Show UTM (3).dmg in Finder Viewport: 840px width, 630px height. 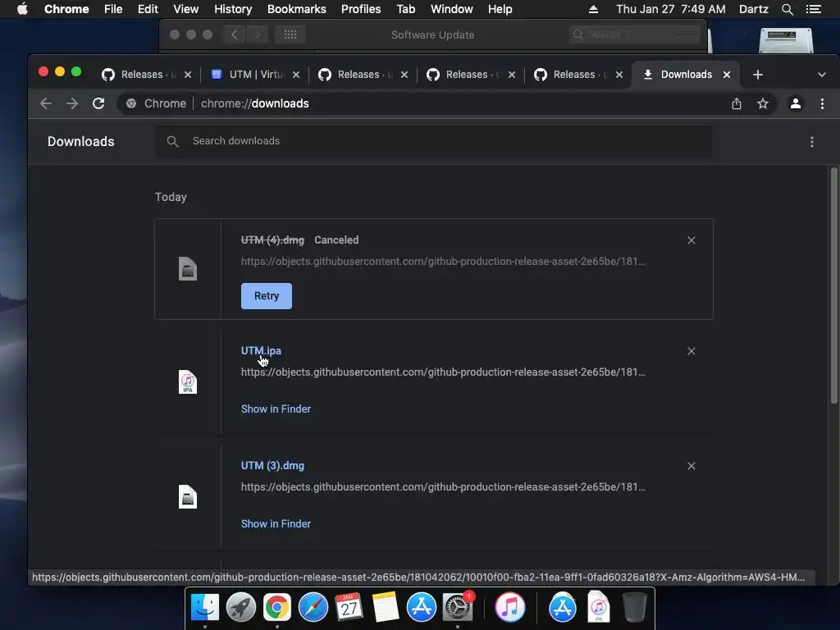click(x=276, y=524)
